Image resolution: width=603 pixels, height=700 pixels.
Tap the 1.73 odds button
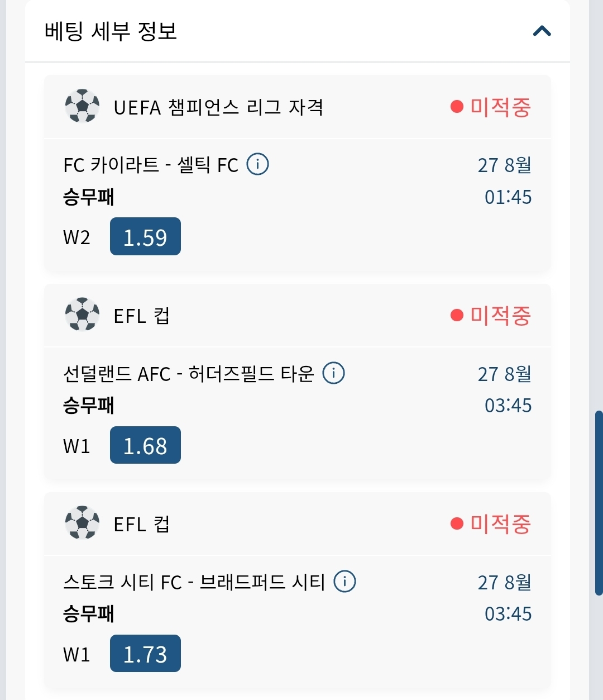[145, 654]
